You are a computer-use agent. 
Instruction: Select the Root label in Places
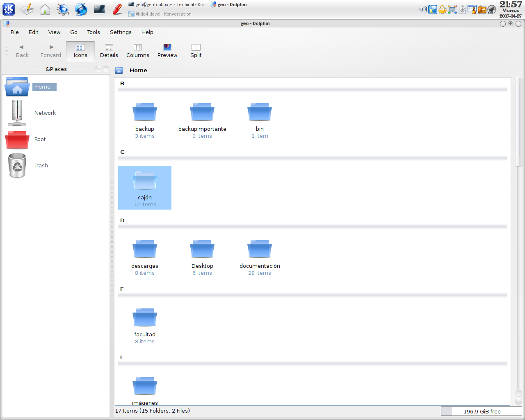coord(40,139)
